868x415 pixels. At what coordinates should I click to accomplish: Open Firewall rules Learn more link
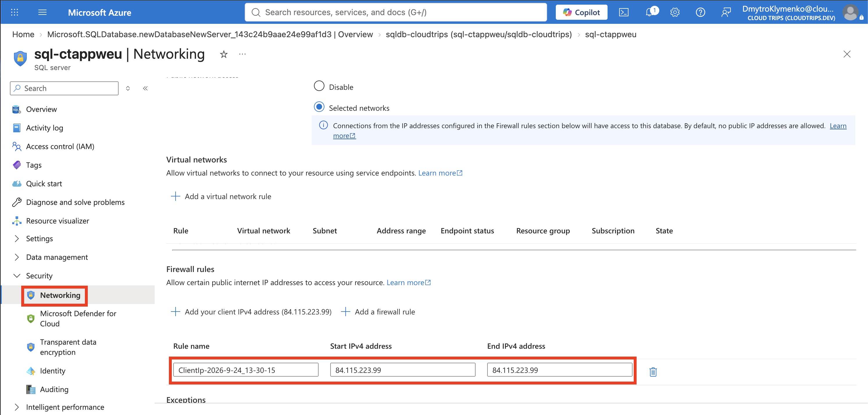coord(408,282)
